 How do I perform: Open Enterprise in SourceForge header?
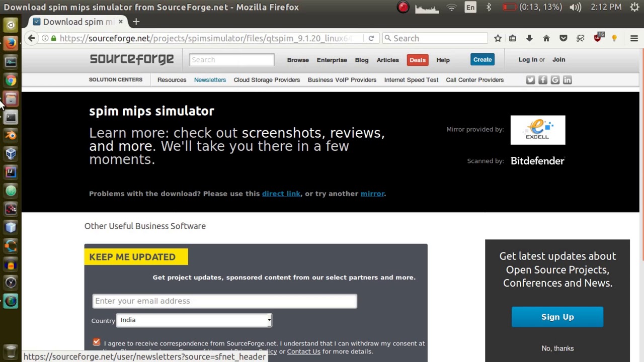coord(332,60)
